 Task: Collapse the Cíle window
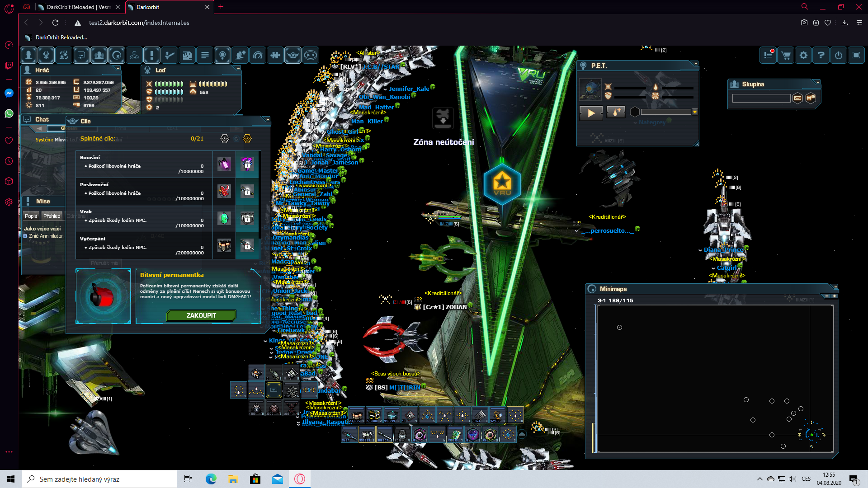tap(268, 119)
